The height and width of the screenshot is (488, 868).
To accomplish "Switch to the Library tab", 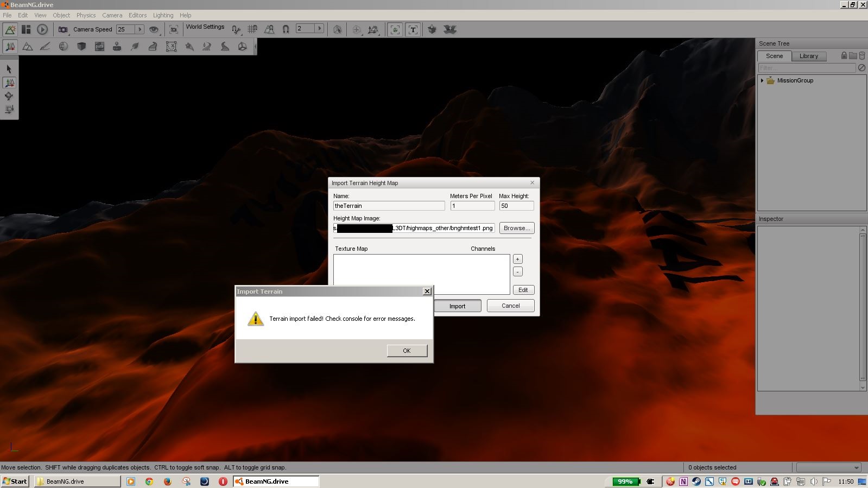I will pyautogui.click(x=808, y=56).
